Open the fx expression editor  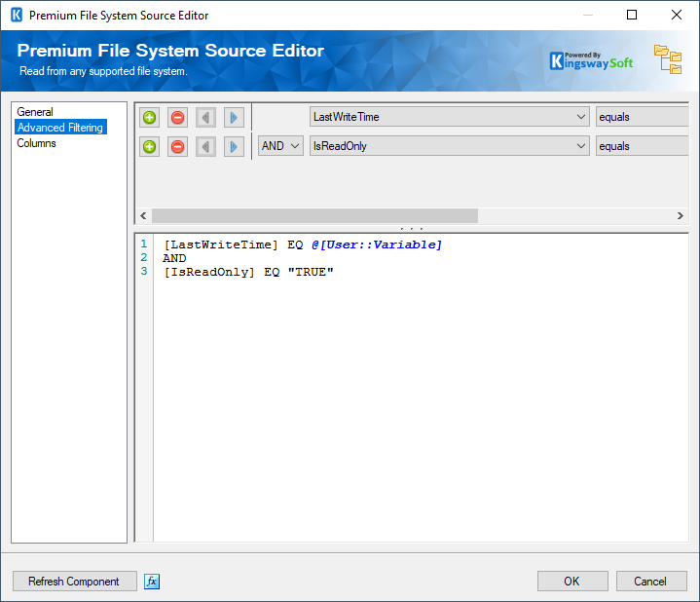pyautogui.click(x=152, y=582)
